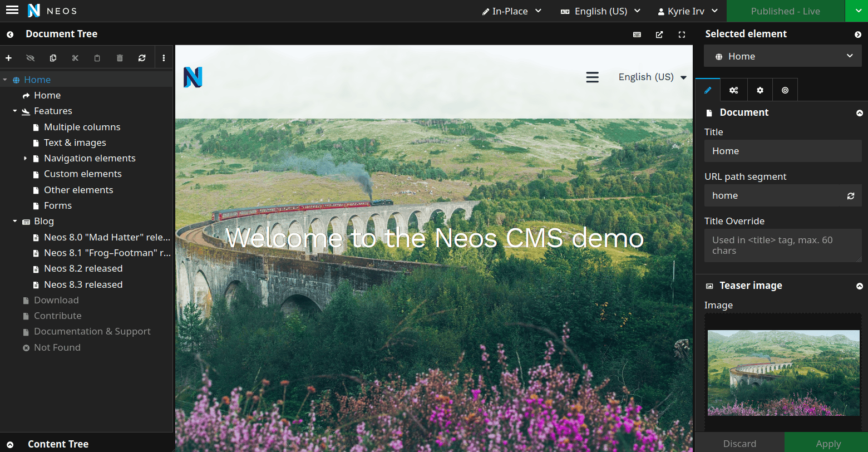Discard the inspector changes

pyautogui.click(x=739, y=443)
